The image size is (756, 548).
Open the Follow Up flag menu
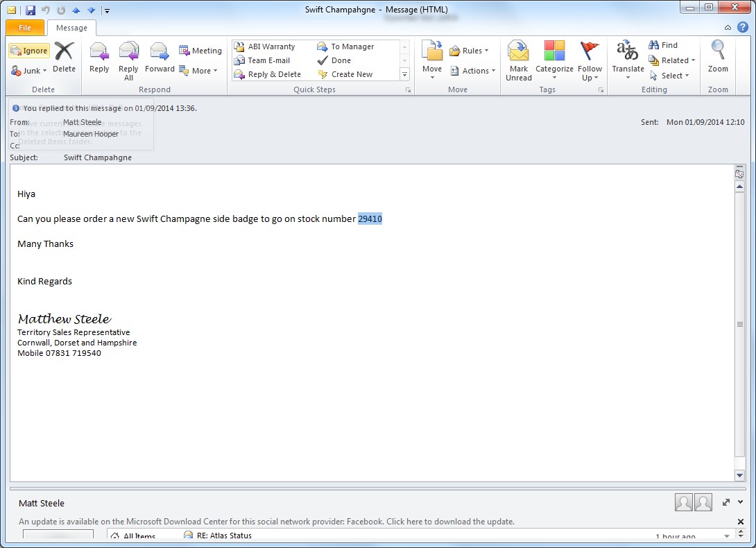click(x=590, y=60)
